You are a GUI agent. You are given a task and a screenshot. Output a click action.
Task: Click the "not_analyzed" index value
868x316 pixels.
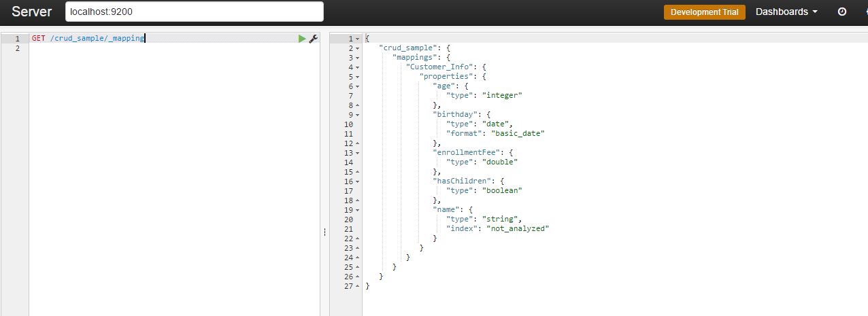518,229
